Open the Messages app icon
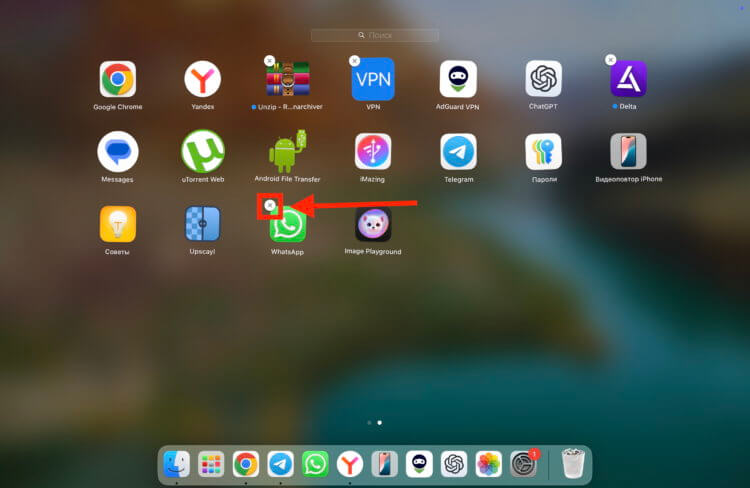This screenshot has height=488, width=750. [117, 152]
